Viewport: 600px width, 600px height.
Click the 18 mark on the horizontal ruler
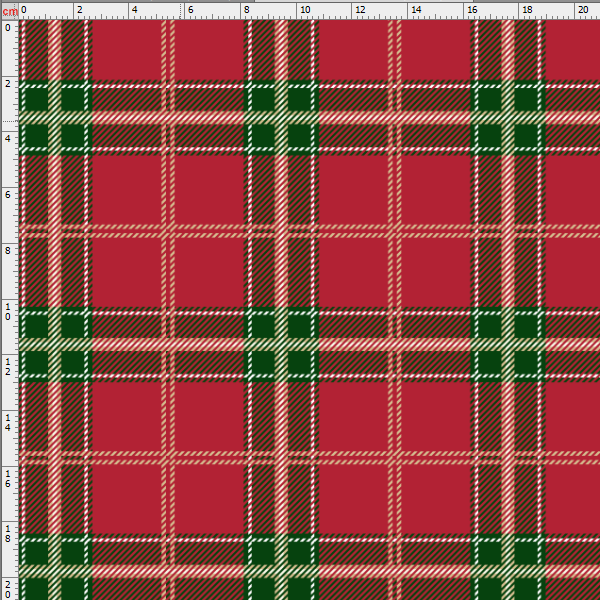tap(527, 10)
